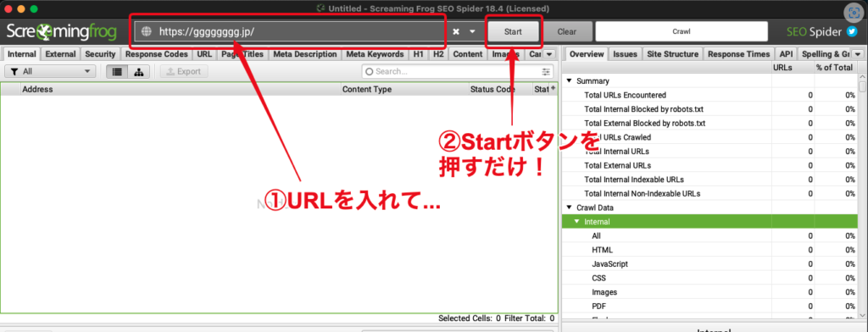Switch to list view icon
This screenshot has height=332, width=868.
[117, 71]
